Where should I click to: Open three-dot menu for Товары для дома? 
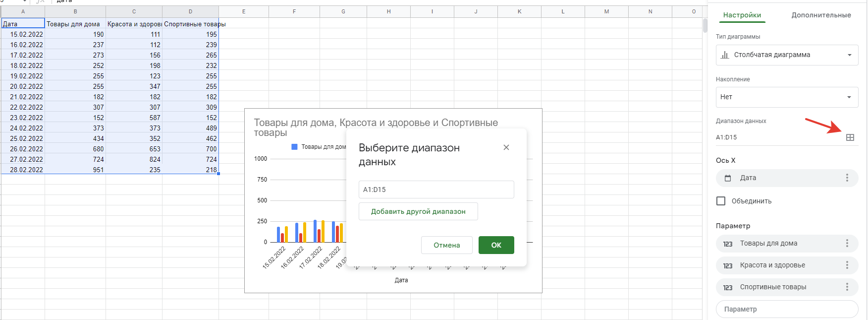coord(847,243)
